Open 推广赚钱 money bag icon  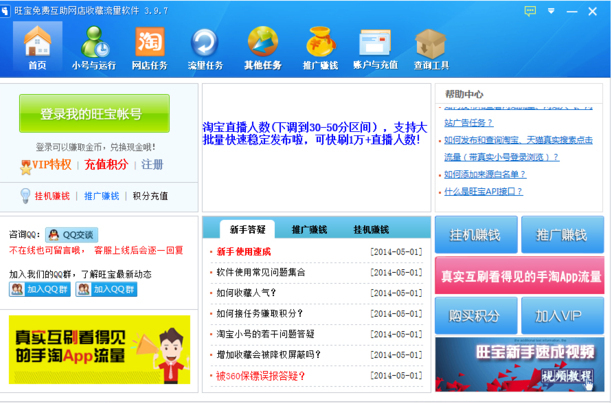pyautogui.click(x=320, y=42)
